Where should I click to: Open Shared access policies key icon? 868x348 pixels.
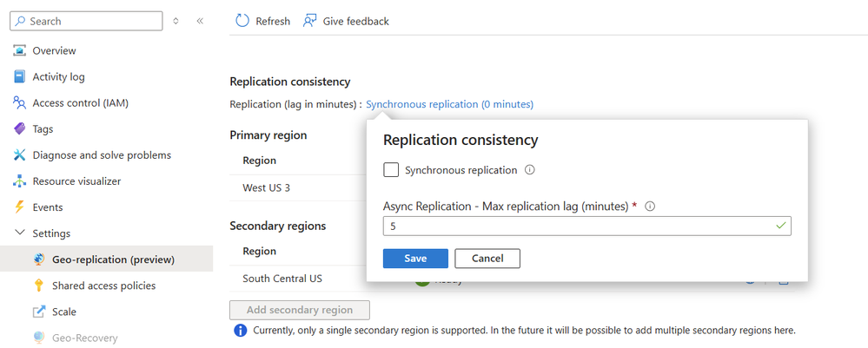coord(38,285)
